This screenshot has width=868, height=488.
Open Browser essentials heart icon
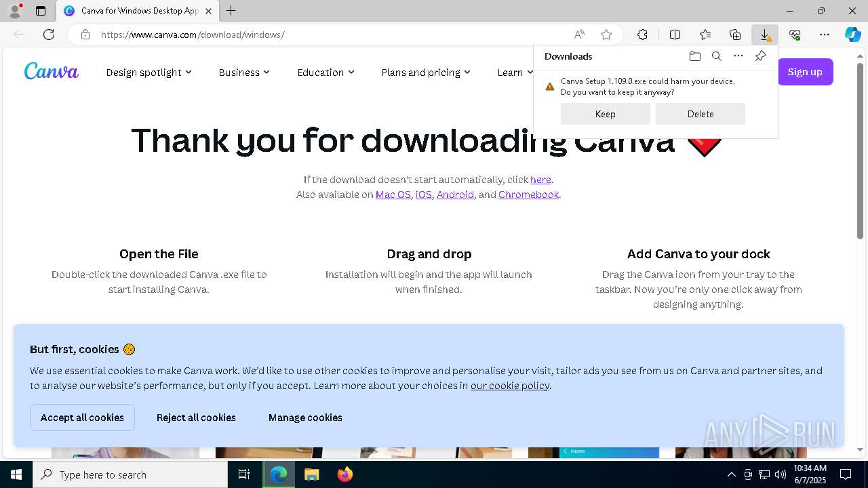tap(795, 35)
